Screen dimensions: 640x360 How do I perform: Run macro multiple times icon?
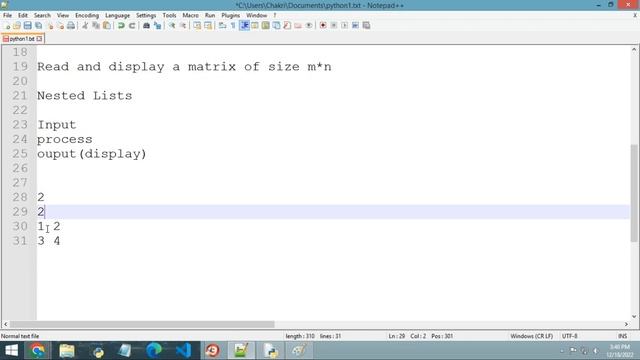(x=355, y=26)
